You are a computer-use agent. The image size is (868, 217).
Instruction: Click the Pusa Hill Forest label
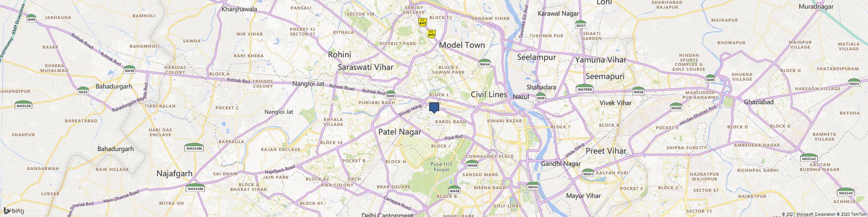tap(441, 167)
